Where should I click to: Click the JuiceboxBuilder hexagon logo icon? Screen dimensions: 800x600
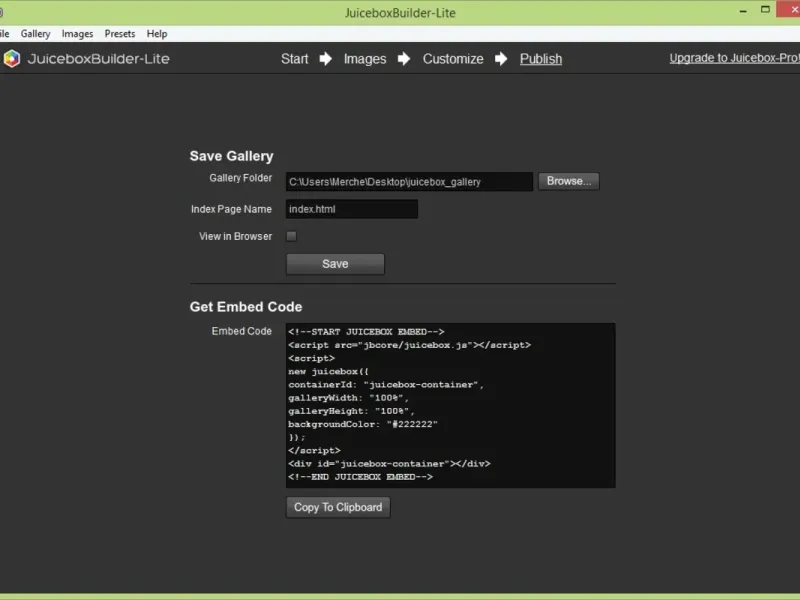pyautogui.click(x=12, y=59)
